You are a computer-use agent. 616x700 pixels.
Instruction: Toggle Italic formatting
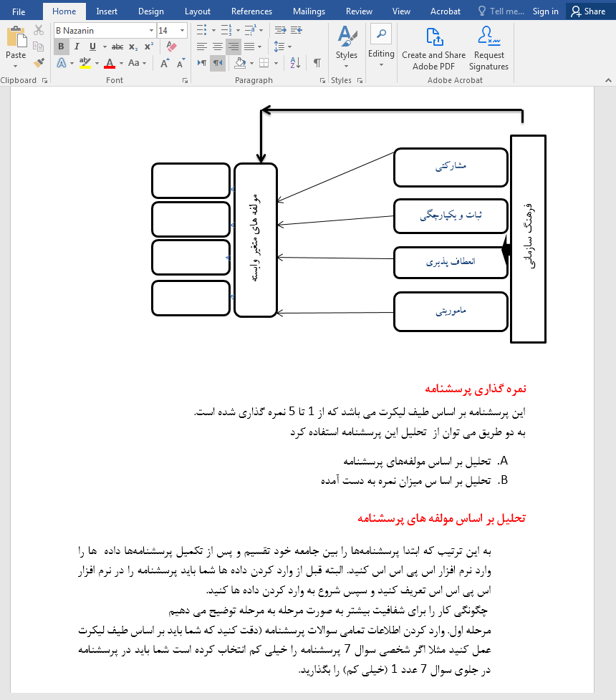pyautogui.click(x=77, y=46)
